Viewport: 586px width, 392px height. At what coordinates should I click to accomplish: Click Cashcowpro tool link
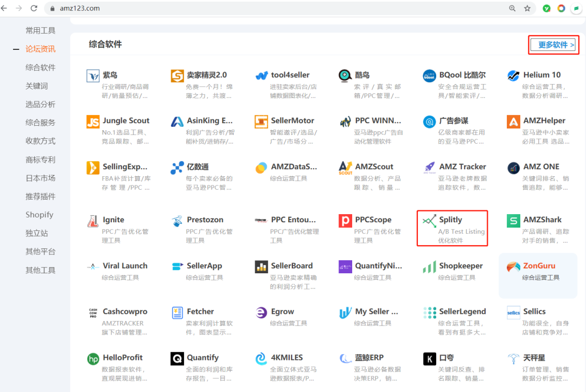coord(125,312)
